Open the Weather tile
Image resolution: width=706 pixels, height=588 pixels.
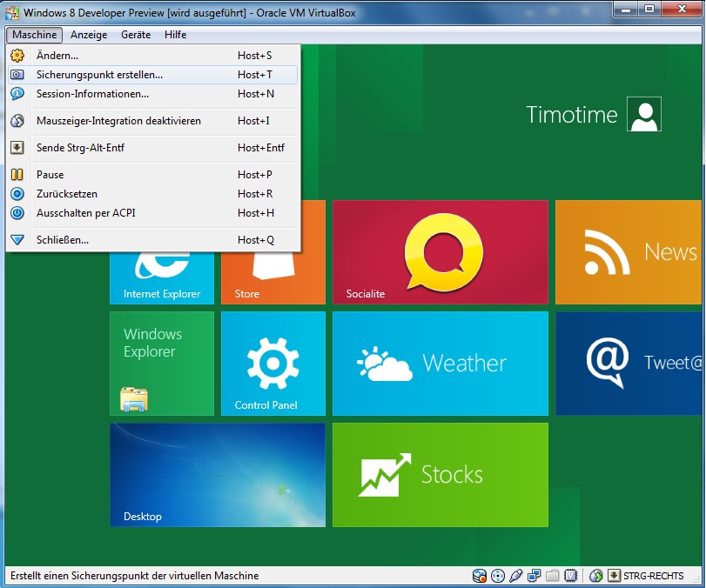click(440, 364)
